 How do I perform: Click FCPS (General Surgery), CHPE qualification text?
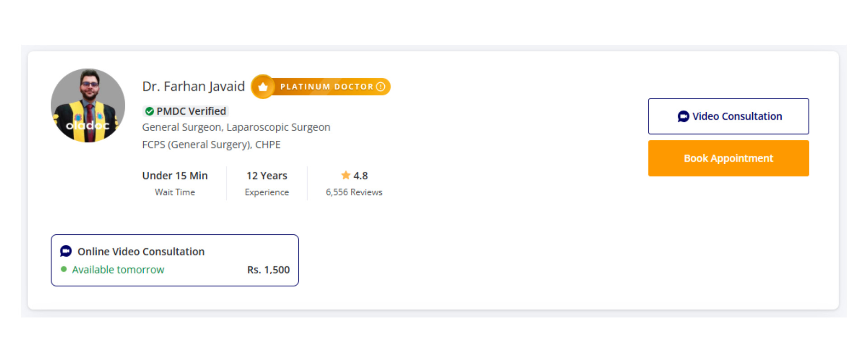pos(211,145)
